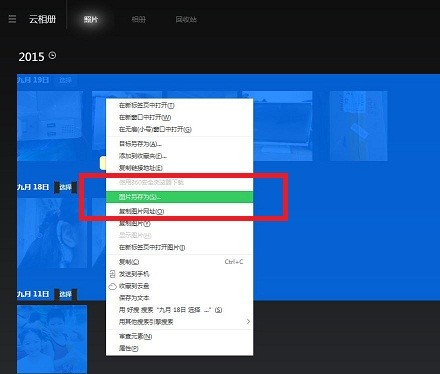Viewport: 440px width, 374px height.
Task: Switch to the 照片 tab
Action: pos(91,19)
